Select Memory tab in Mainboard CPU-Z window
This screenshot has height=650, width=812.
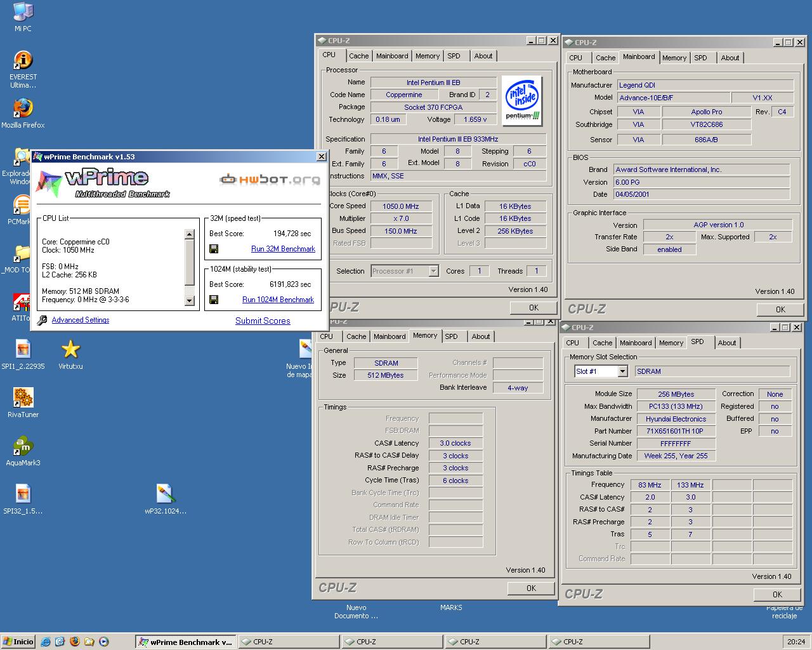[674, 58]
